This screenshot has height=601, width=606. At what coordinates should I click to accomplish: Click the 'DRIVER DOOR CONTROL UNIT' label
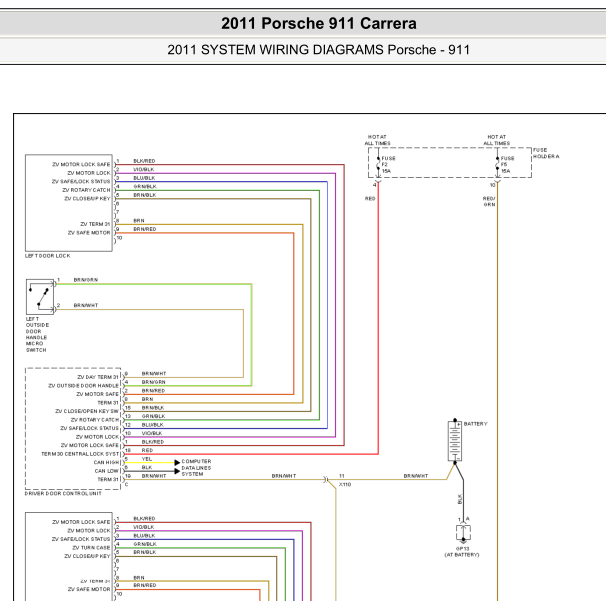click(x=63, y=494)
